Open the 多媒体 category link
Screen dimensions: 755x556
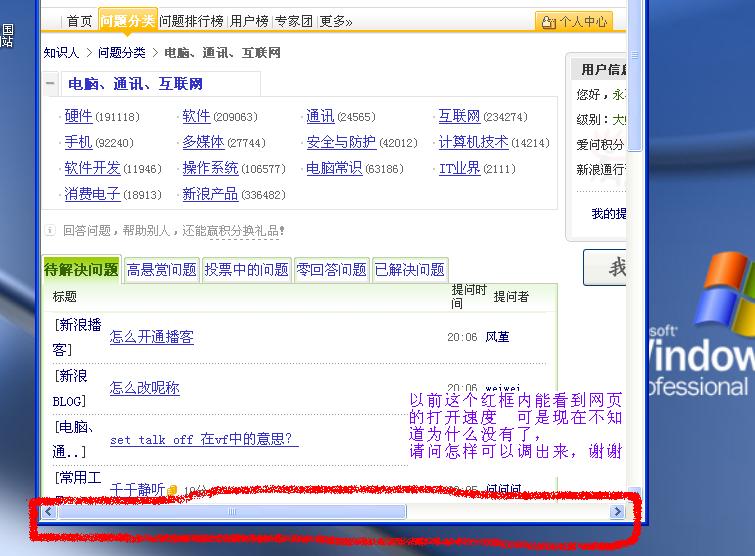click(203, 142)
